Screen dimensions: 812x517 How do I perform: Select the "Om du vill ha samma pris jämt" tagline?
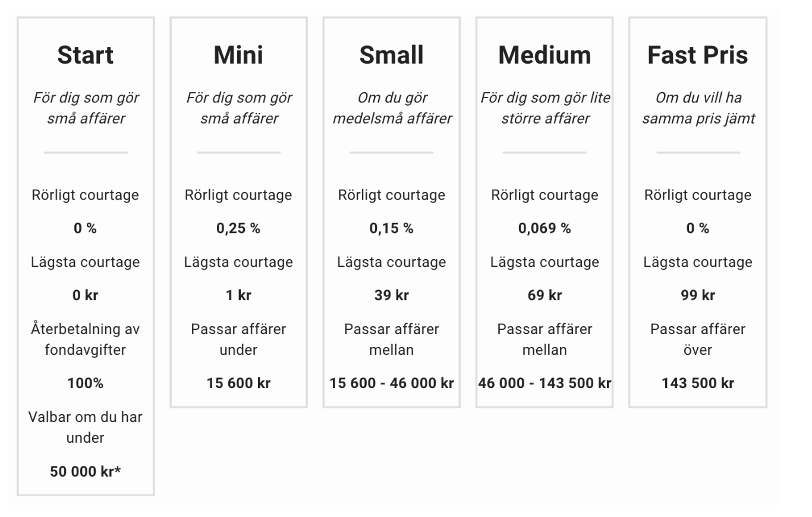[x=698, y=108]
